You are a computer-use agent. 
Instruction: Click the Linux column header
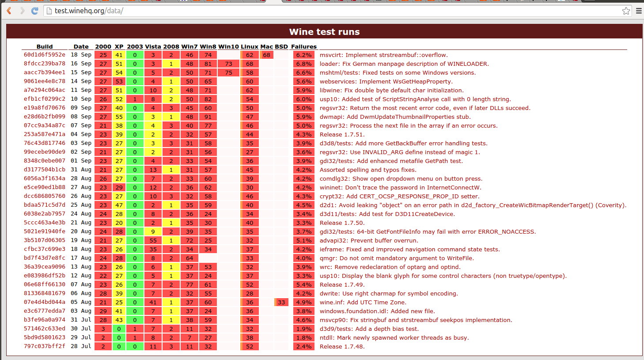pyautogui.click(x=250, y=46)
